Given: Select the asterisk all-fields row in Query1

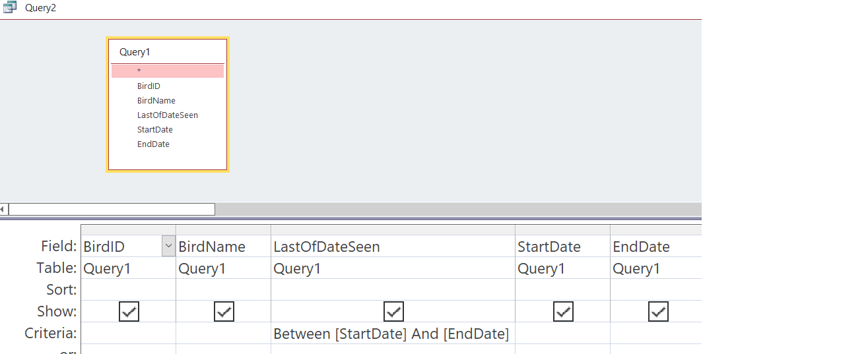Looking at the screenshot, I should pos(168,71).
